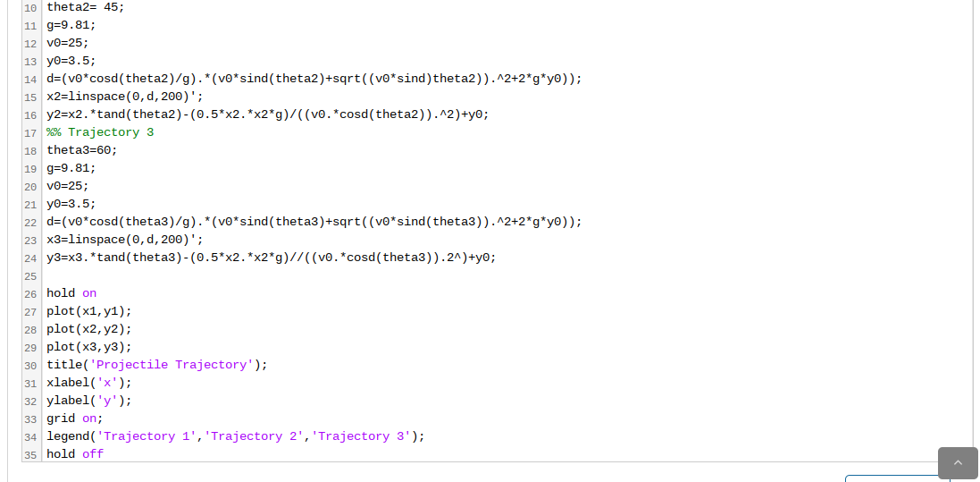
Task: Click line number 14 in the gutter
Action: tap(30, 80)
